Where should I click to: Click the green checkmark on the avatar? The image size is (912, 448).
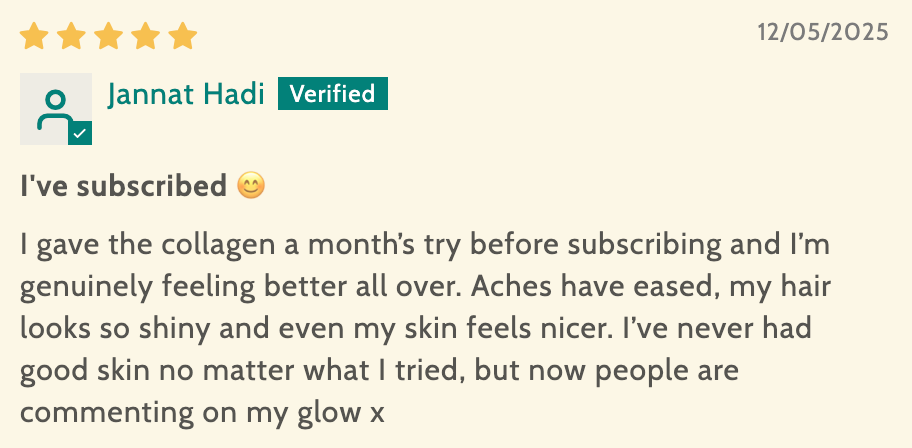pos(80,133)
